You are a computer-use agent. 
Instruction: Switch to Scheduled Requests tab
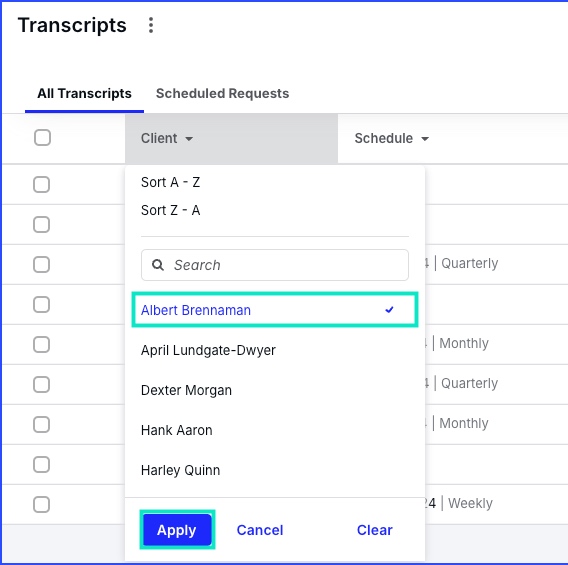[222, 93]
